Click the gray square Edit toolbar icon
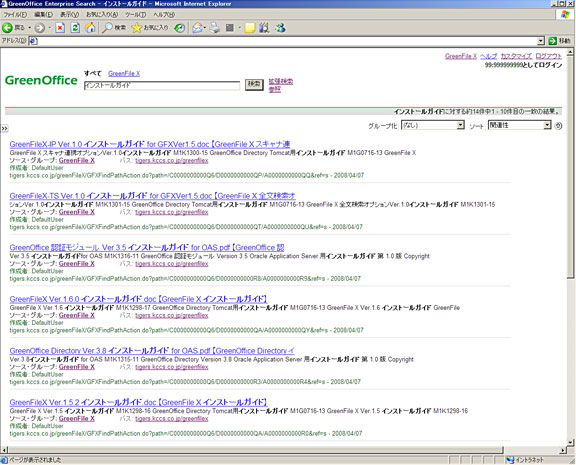Viewport: 576px width, 465px height. 230,28
